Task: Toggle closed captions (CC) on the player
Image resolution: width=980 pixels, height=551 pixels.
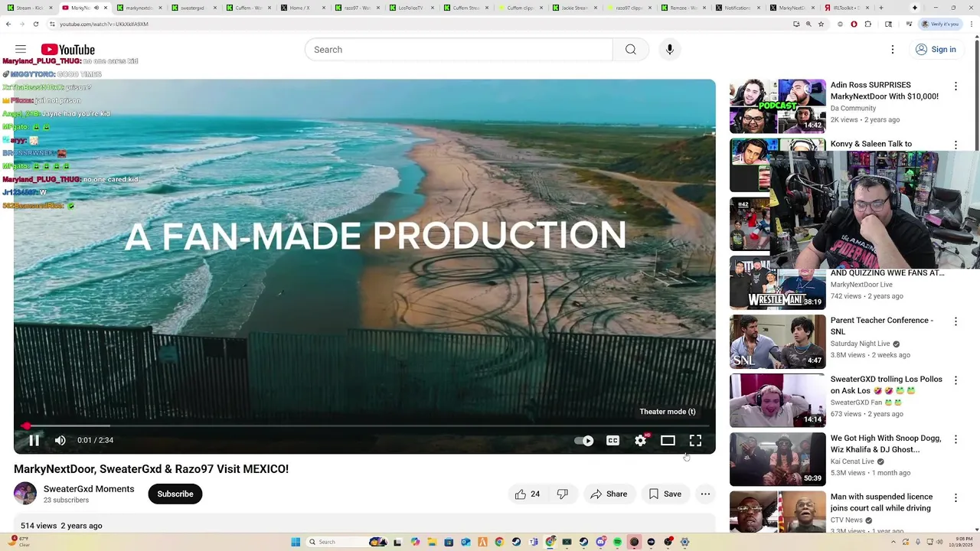Action: pyautogui.click(x=612, y=441)
